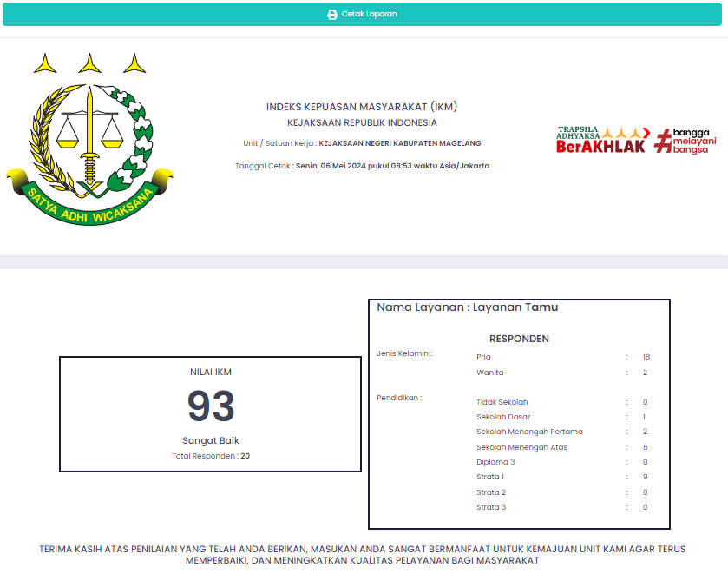Image resolution: width=728 pixels, height=574 pixels.
Task: Click the Tanggal Cetak date text
Action: pyautogui.click(x=362, y=166)
